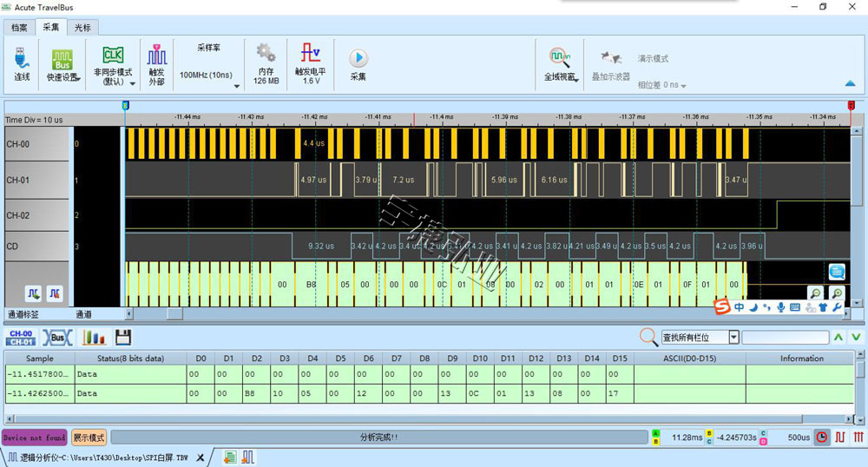Toggle Sogou IME Chinese mode 中
The image size is (868, 467).
tap(739, 307)
